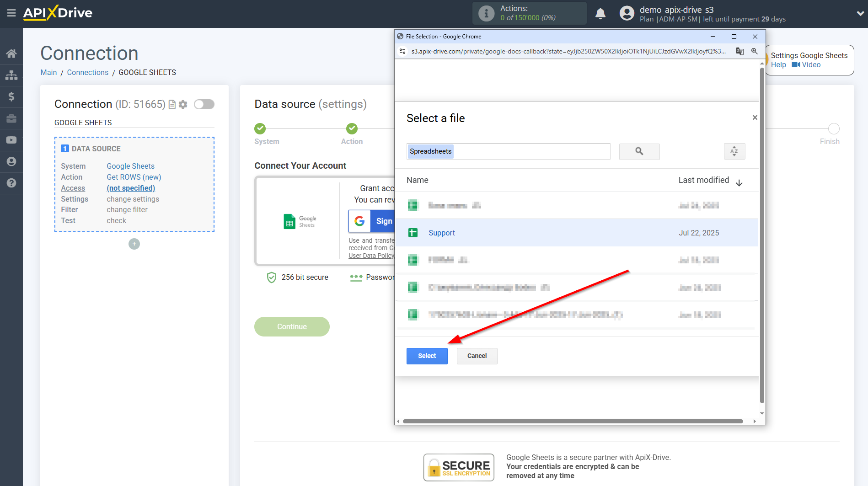This screenshot has height=486, width=868.
Task: Click the change settings text
Action: pos(133,199)
